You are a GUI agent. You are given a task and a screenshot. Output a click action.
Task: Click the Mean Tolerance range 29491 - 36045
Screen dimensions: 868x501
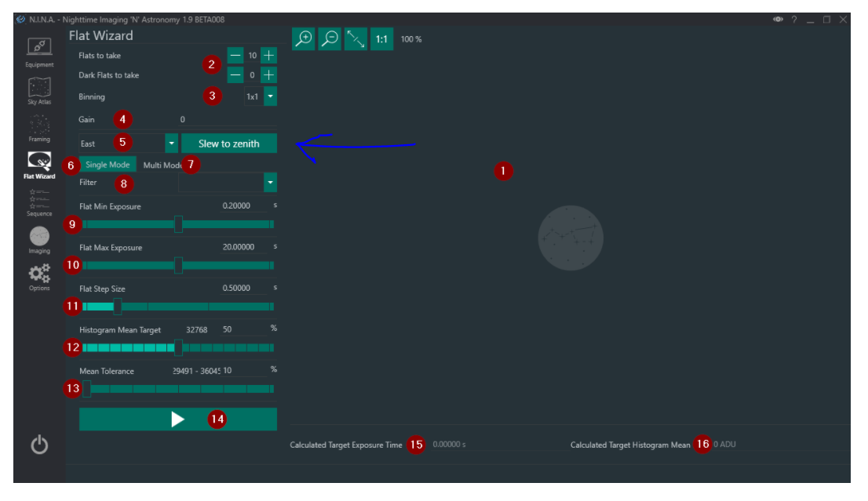point(196,371)
